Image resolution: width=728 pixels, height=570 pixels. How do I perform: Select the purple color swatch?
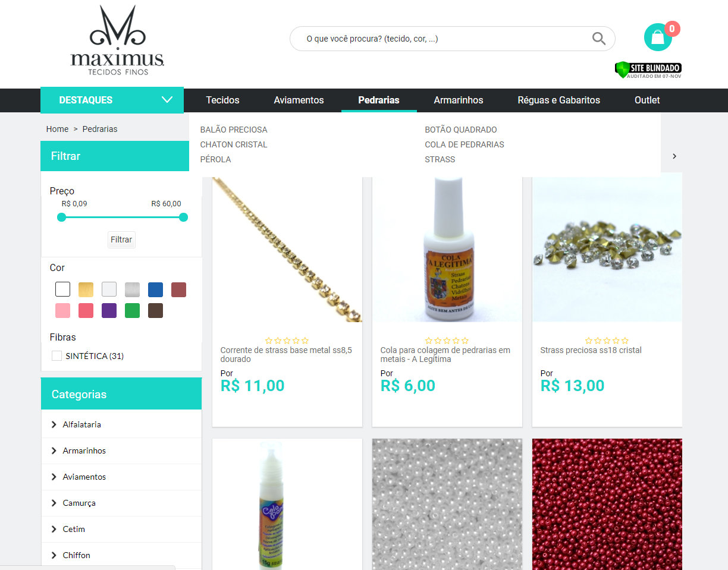click(x=109, y=310)
